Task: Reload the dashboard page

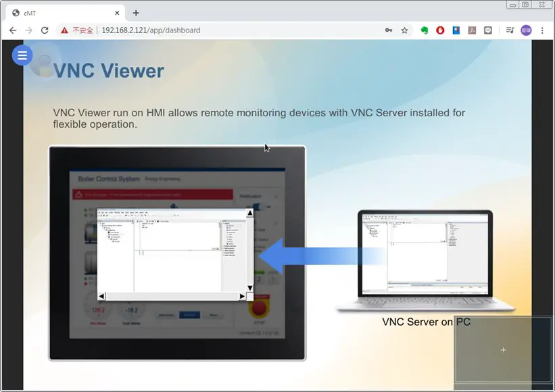Action: click(45, 30)
